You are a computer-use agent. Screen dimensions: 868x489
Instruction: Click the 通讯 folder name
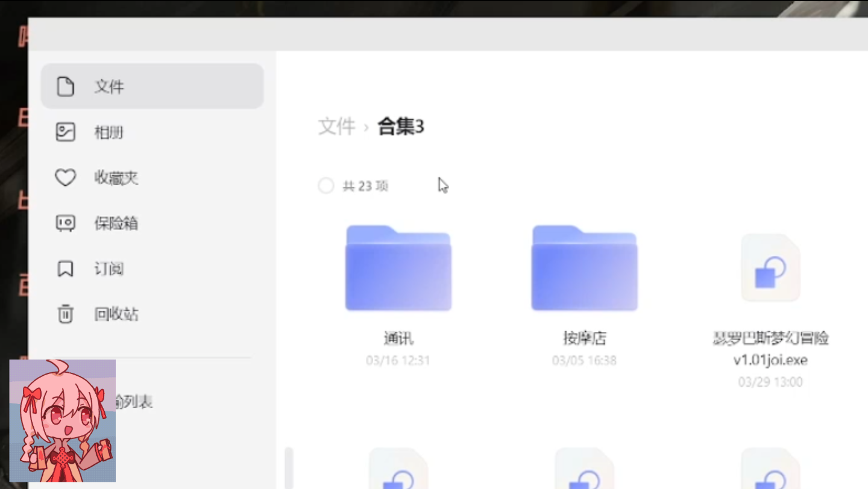(x=398, y=338)
